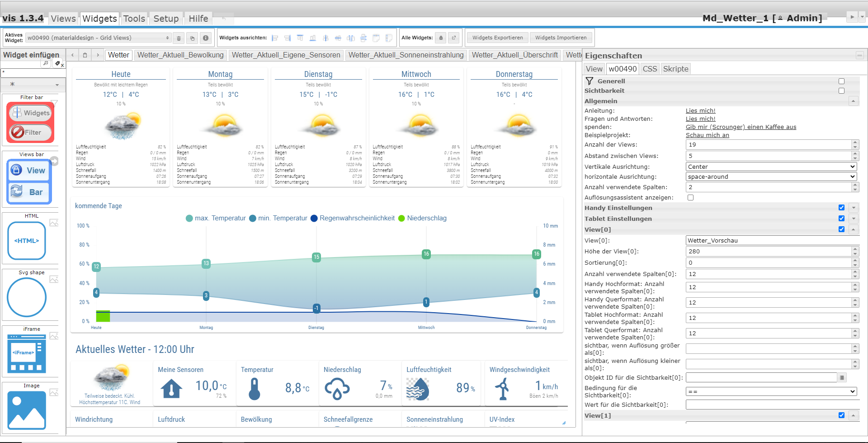Open the view tab list clipboard icon

[x=85, y=55]
